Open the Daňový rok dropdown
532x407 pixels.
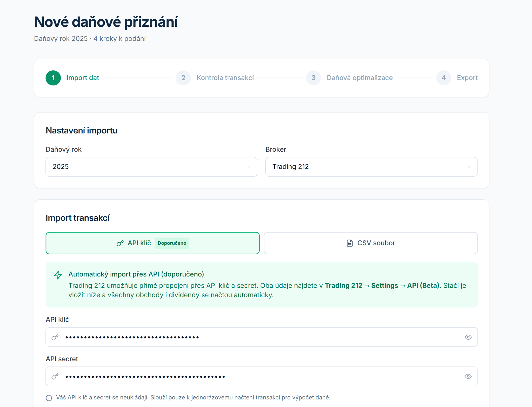coord(151,167)
